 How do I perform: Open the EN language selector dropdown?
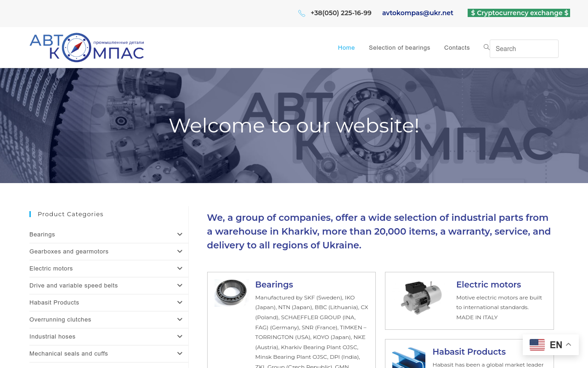pyautogui.click(x=551, y=345)
